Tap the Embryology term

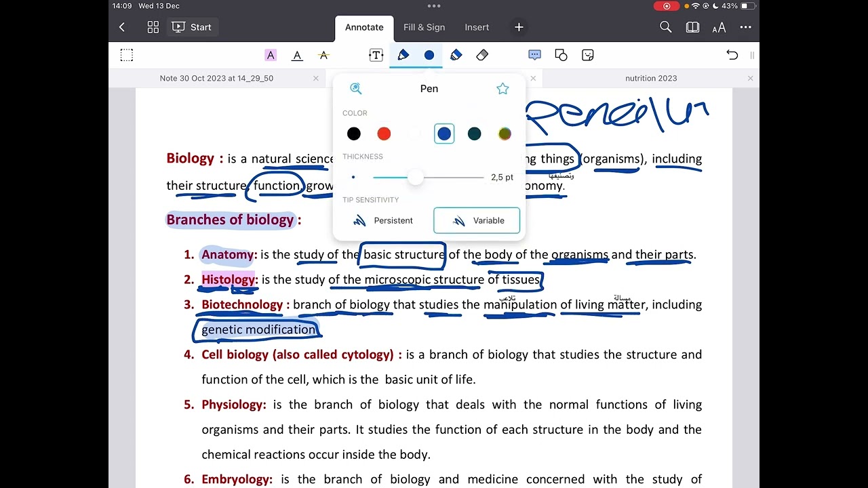(x=237, y=479)
